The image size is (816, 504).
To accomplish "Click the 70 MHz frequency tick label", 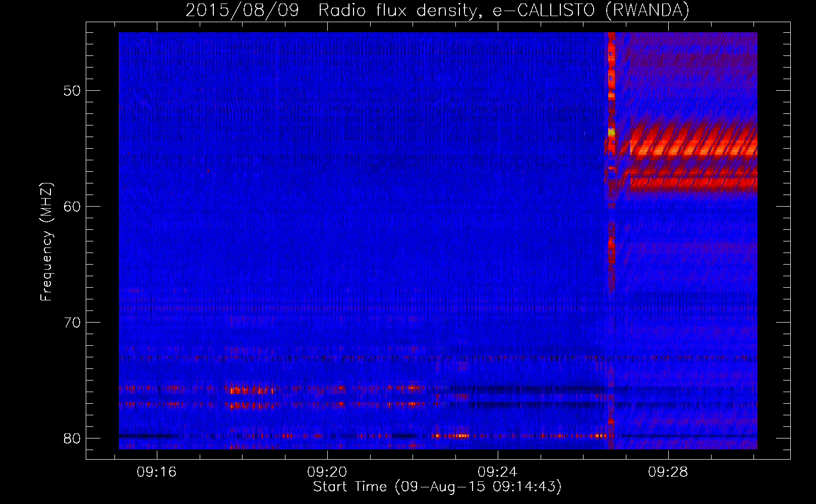I will tap(72, 323).
